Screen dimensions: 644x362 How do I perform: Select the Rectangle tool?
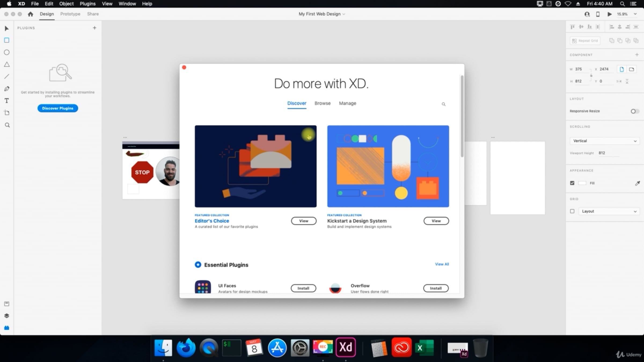pyautogui.click(x=7, y=40)
